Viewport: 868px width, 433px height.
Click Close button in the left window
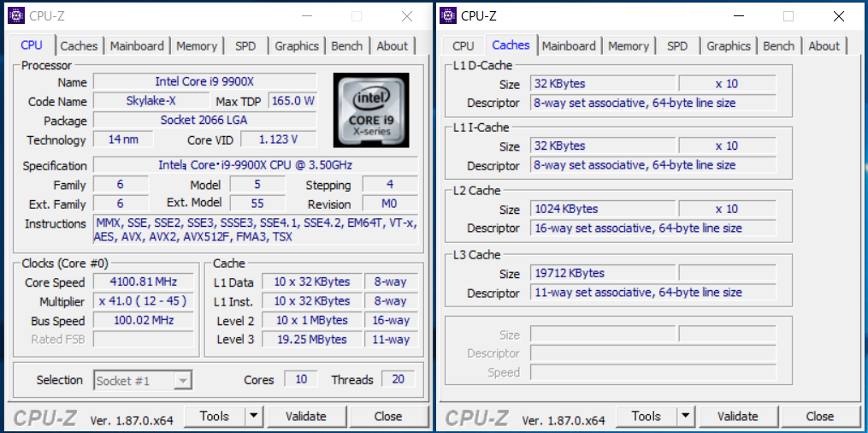tap(388, 416)
